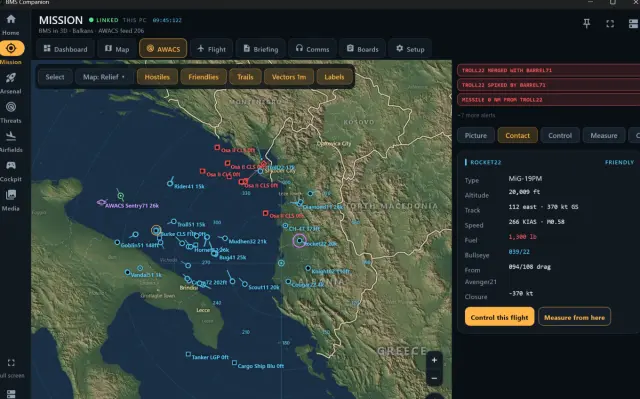Viewport: 640px width, 399px height.
Task: Click the Bullseye value 039/22
Action: coord(519,252)
